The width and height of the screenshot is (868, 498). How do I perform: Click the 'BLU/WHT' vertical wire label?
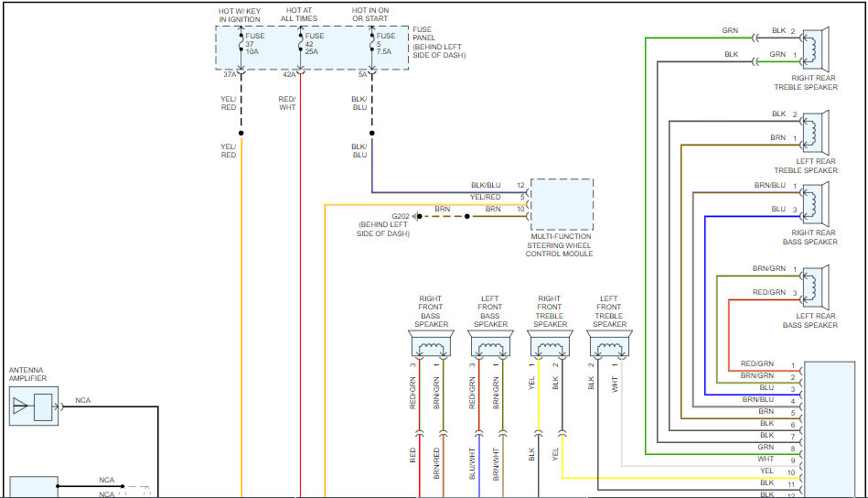point(472,463)
